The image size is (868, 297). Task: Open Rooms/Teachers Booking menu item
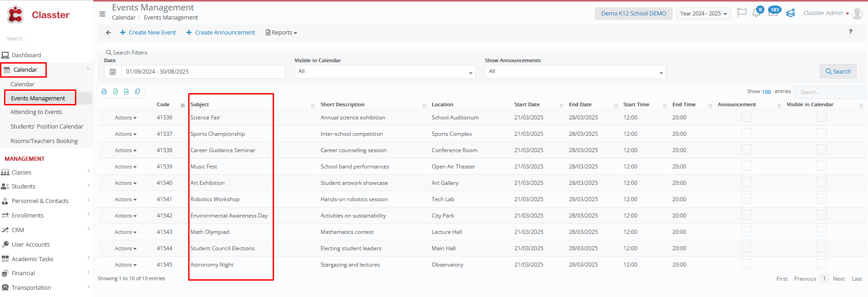[x=44, y=141]
